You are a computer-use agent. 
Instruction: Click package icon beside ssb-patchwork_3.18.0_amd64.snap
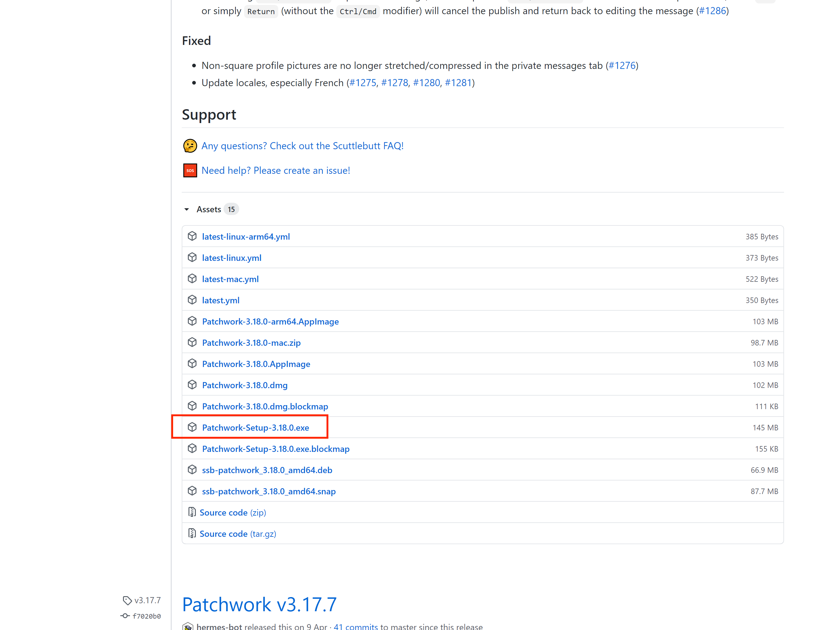[x=192, y=491]
